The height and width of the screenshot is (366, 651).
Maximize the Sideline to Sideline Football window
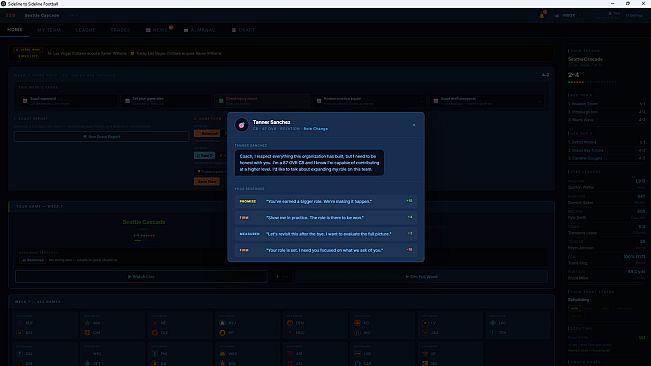pyautogui.click(x=628, y=3)
